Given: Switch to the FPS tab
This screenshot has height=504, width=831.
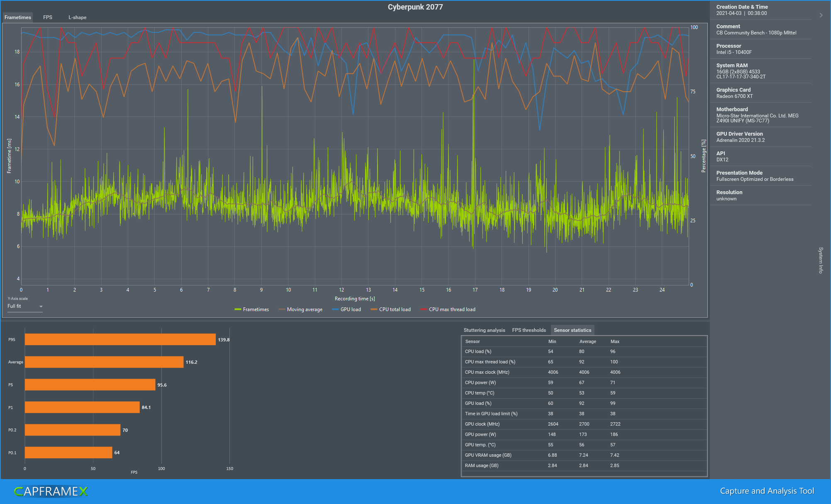Looking at the screenshot, I should pos(48,17).
